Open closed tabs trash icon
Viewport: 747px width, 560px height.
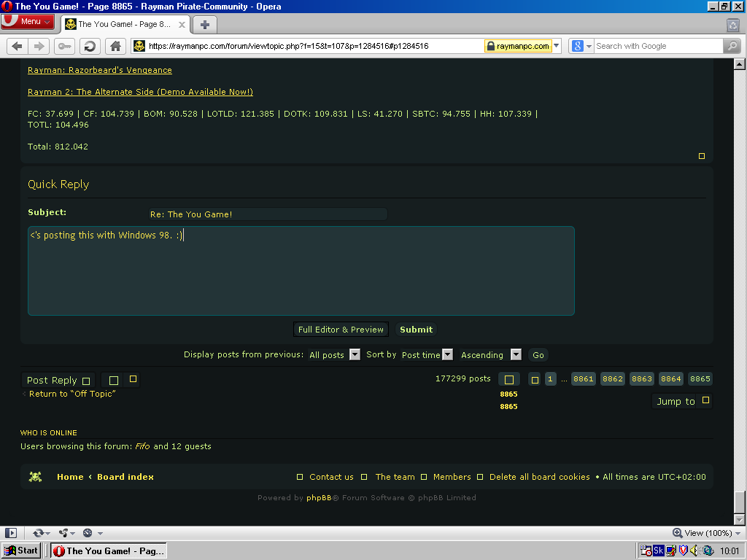coord(733,26)
